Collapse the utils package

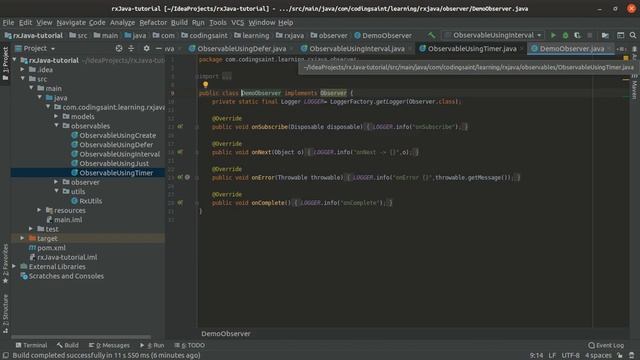tap(56, 191)
